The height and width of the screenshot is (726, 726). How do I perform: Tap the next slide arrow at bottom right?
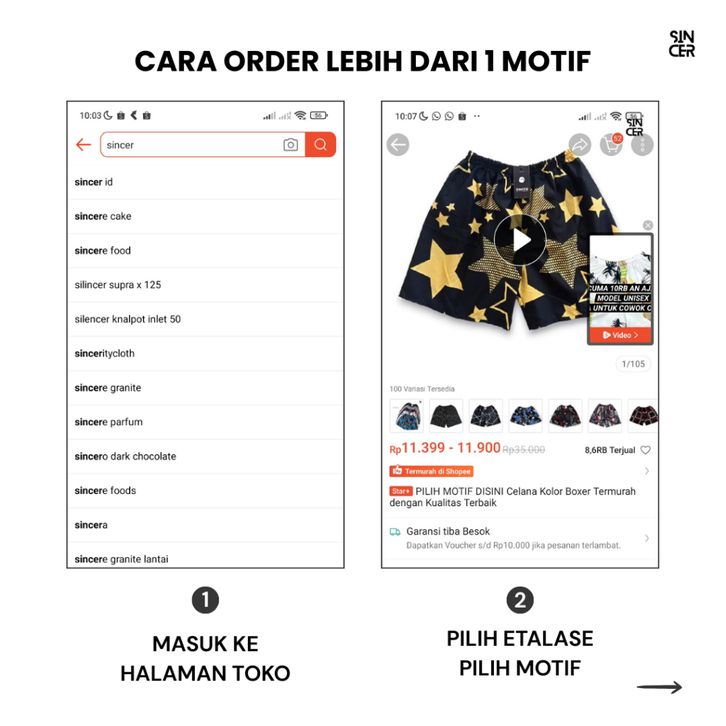coord(659,687)
